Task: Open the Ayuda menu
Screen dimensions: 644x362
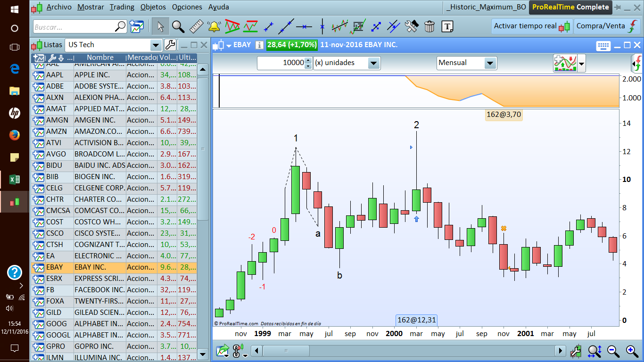Action: 219,7
